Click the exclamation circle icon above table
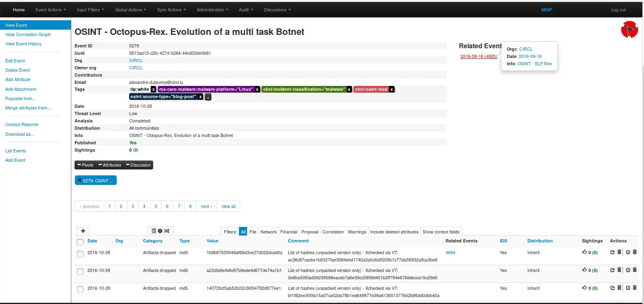This screenshot has height=304, width=644. coord(160,231)
